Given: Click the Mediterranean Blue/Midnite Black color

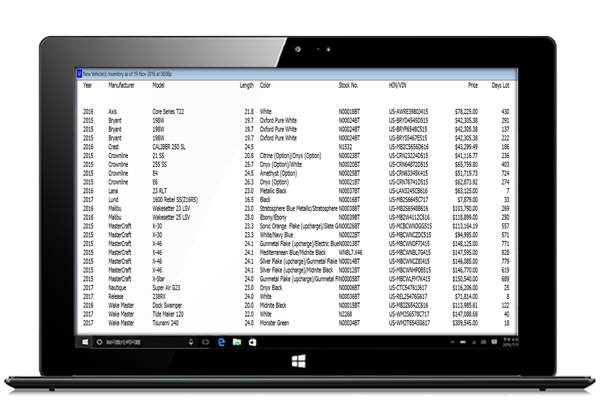Looking at the screenshot, I should pyautogui.click(x=293, y=252).
